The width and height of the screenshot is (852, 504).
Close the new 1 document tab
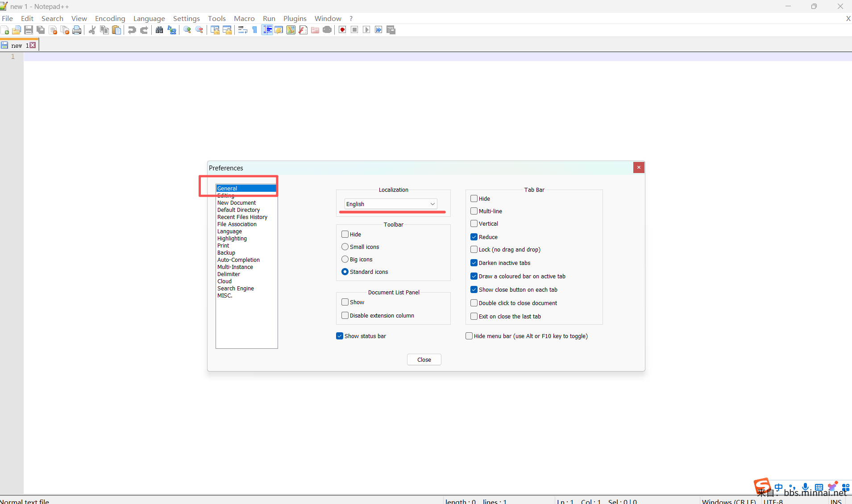[33, 45]
